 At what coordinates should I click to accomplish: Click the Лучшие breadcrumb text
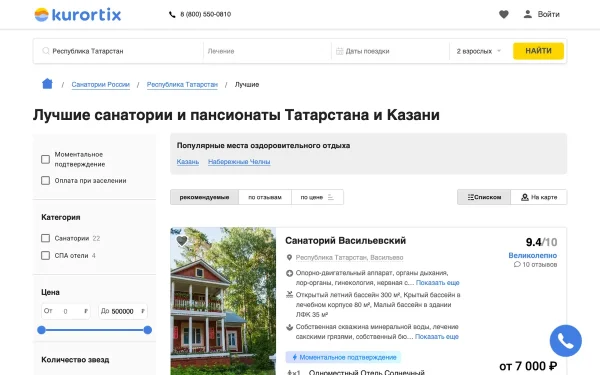[x=247, y=85]
